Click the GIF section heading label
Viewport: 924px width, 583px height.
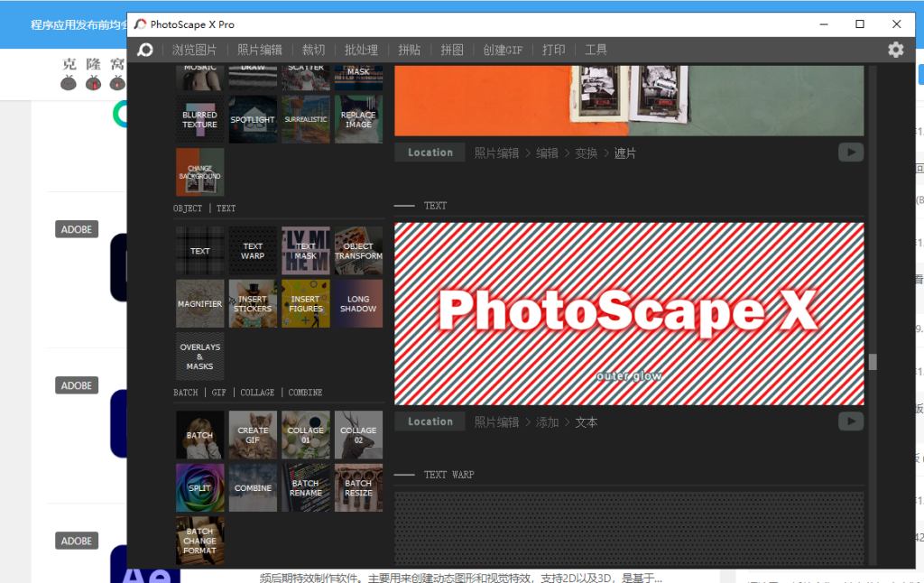(x=218, y=393)
